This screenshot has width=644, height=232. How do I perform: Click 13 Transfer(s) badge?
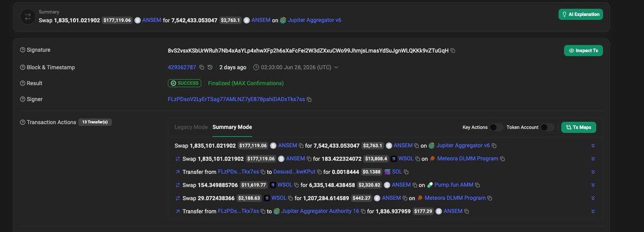pyautogui.click(x=95, y=122)
